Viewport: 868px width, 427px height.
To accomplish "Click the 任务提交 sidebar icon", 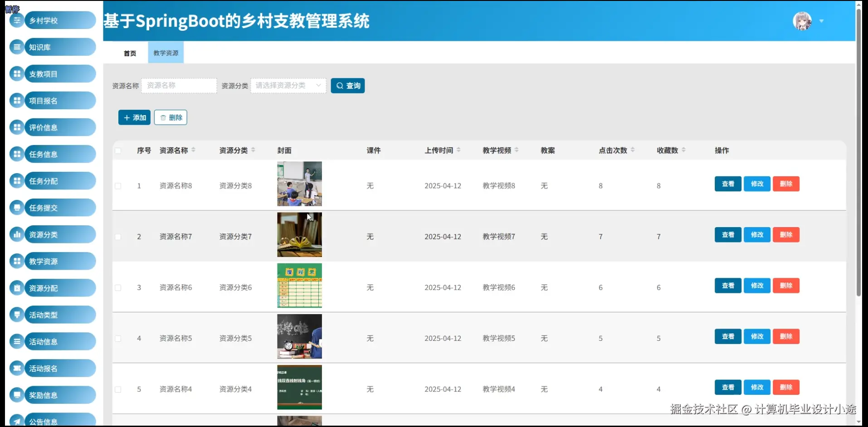I will [x=17, y=208].
